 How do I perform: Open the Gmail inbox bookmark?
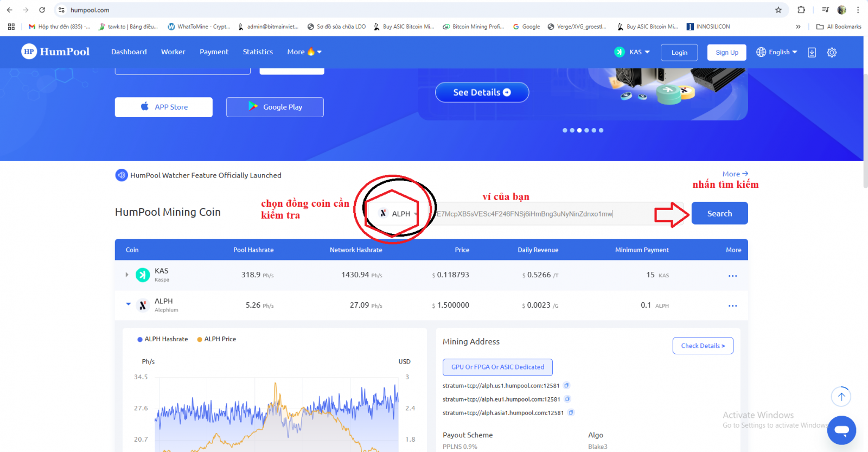pyautogui.click(x=59, y=27)
